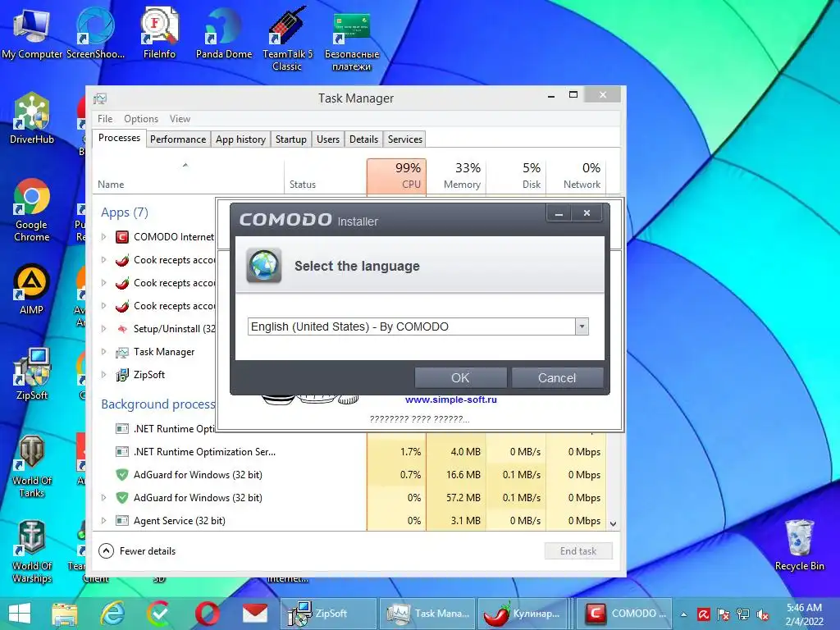This screenshot has width=840, height=630.
Task: Open the Task Manager Options menu
Action: (x=141, y=119)
